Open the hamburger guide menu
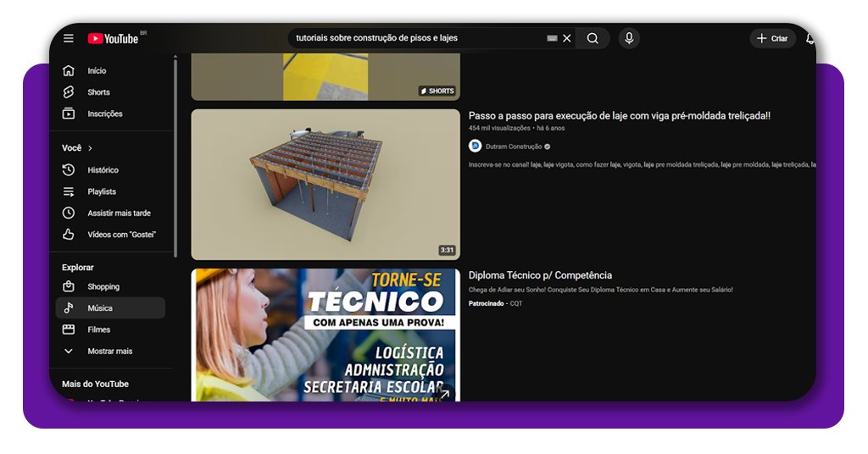The height and width of the screenshot is (454, 868). coord(69,38)
